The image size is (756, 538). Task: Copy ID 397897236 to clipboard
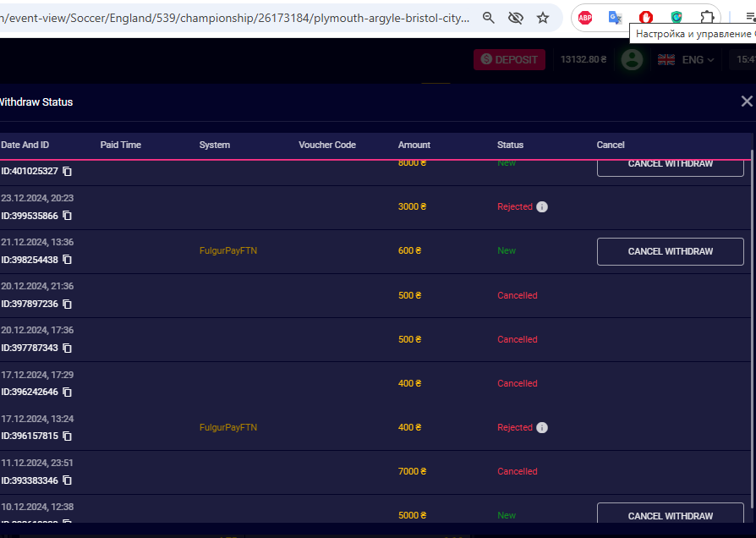click(x=67, y=304)
